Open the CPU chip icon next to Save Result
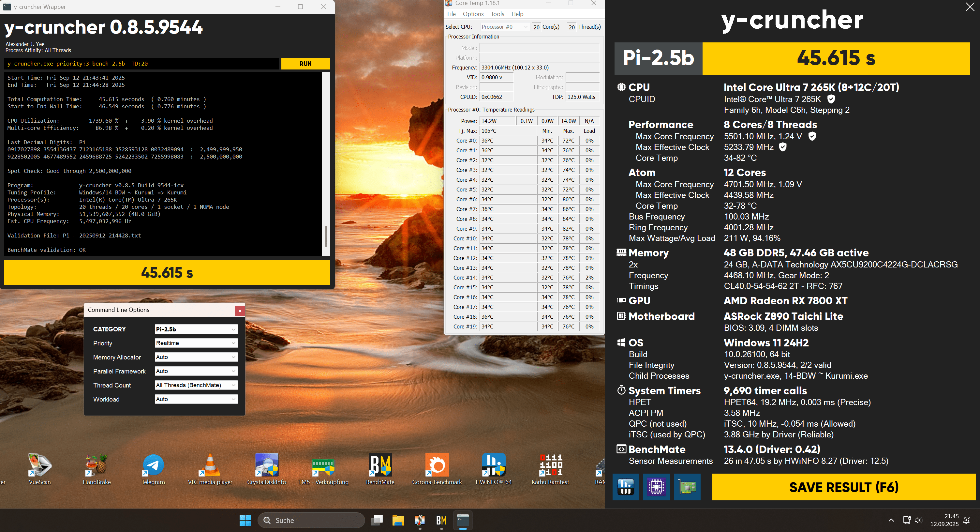 click(656, 487)
